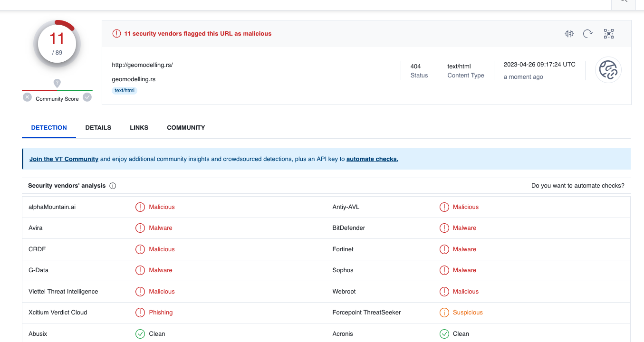Click the "a moment ago" text
The image size is (644, 342).
tap(523, 77)
